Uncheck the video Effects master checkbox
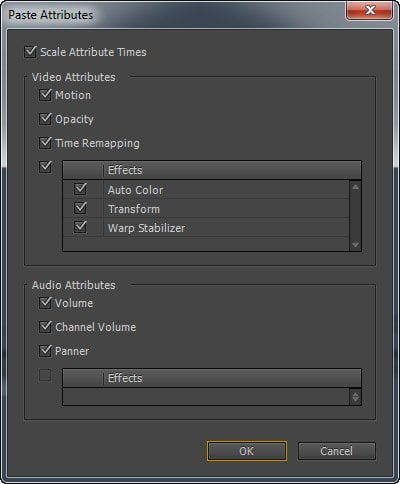 click(45, 167)
